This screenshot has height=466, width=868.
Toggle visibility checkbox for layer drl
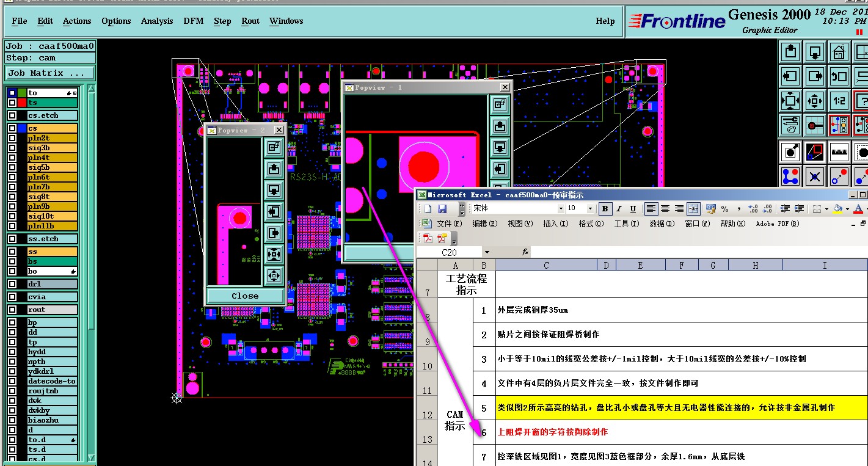12,284
